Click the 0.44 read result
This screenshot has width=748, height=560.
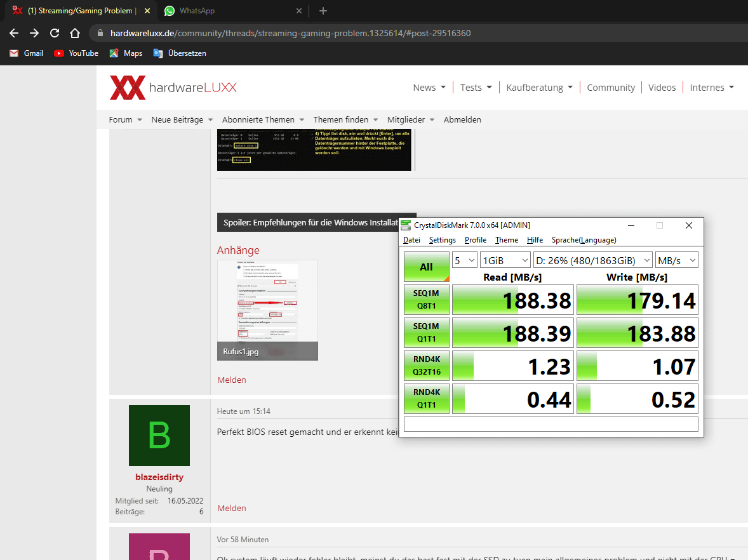512,399
